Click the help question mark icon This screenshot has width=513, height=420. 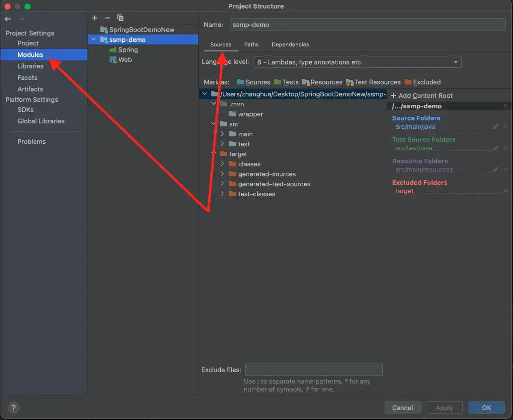[x=12, y=408]
